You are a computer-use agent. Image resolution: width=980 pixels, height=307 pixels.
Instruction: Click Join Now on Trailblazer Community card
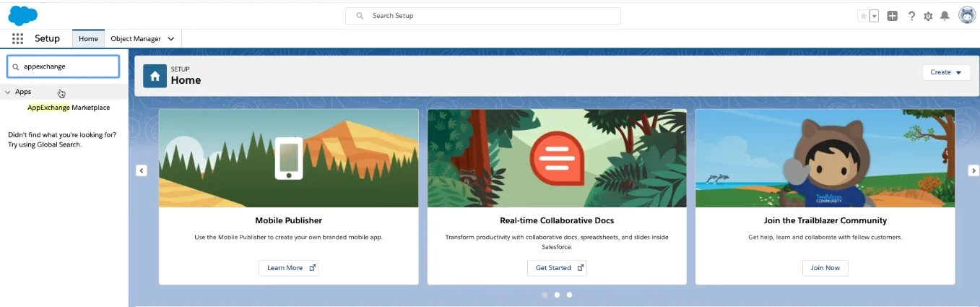[825, 268]
